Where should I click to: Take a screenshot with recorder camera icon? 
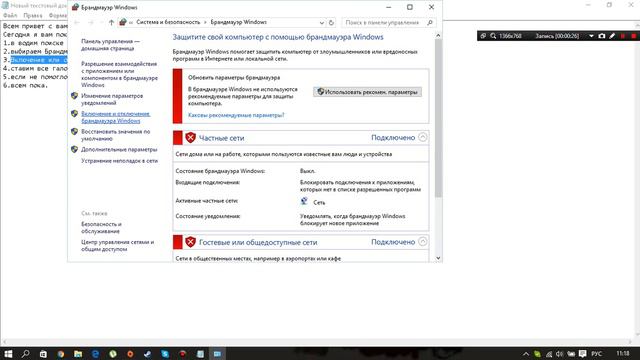pyautogui.click(x=602, y=36)
